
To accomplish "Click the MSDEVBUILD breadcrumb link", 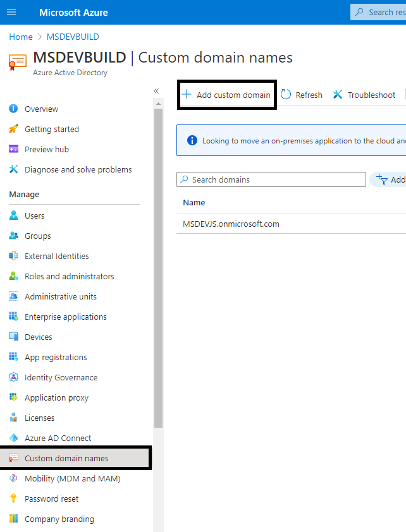I will [x=73, y=37].
